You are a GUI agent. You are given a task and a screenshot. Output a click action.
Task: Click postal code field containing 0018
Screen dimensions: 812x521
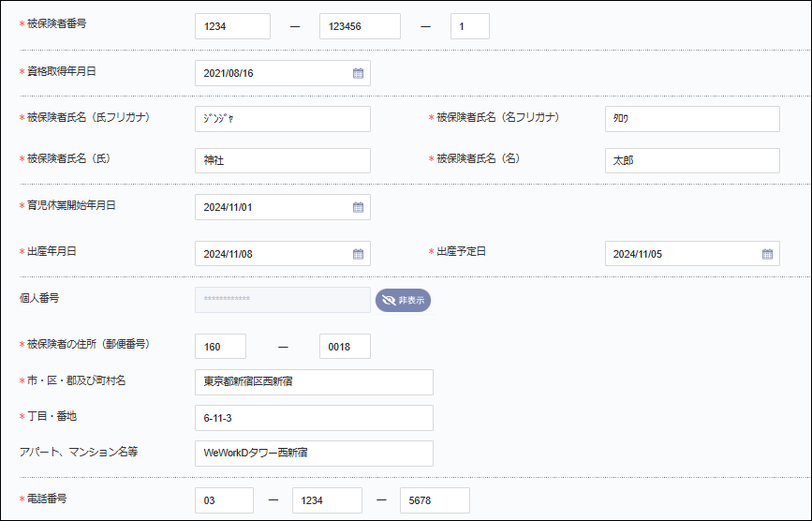point(345,347)
